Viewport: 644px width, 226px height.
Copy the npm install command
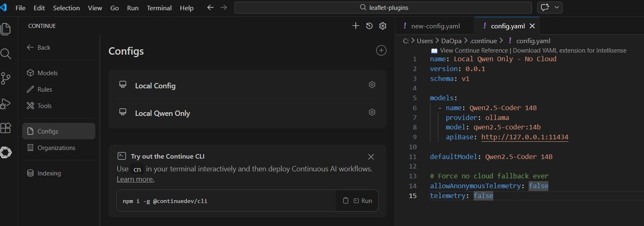tap(346, 201)
